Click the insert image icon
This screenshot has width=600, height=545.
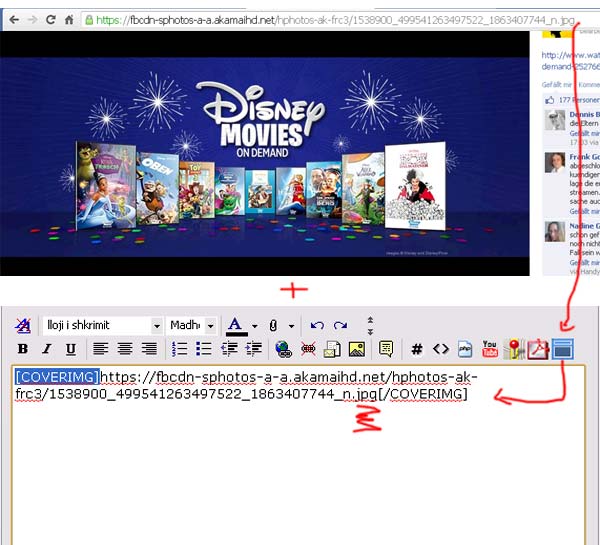(x=357, y=349)
